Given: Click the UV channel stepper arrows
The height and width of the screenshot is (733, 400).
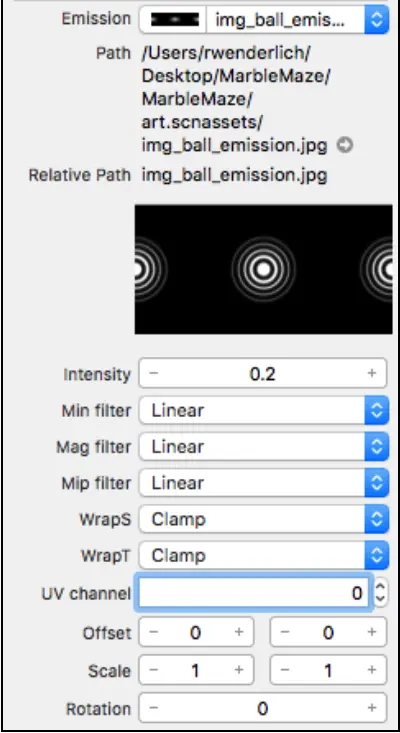Looking at the screenshot, I should point(381,593).
